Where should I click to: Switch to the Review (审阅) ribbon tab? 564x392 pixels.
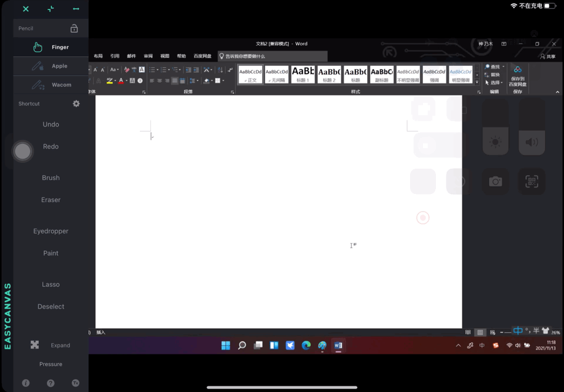pyautogui.click(x=147, y=56)
